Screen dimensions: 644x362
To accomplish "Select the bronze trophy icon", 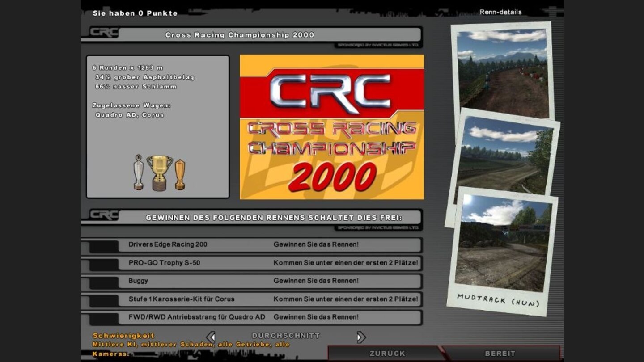I will click(x=180, y=174).
